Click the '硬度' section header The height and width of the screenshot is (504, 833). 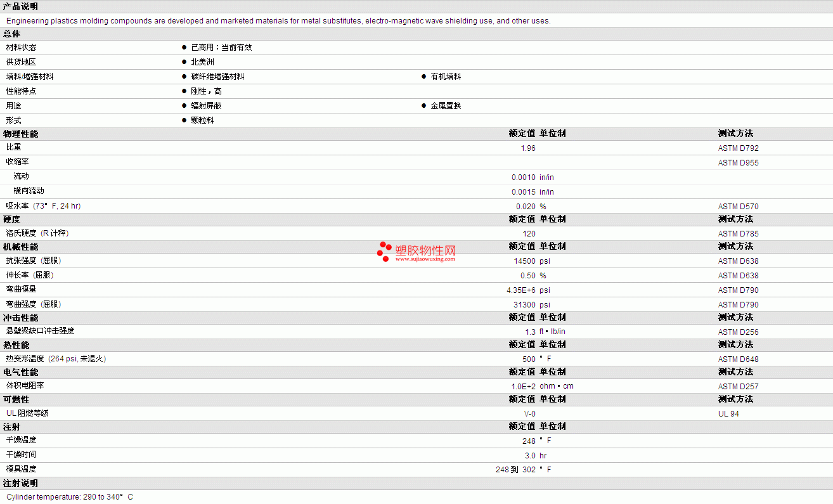[12, 219]
